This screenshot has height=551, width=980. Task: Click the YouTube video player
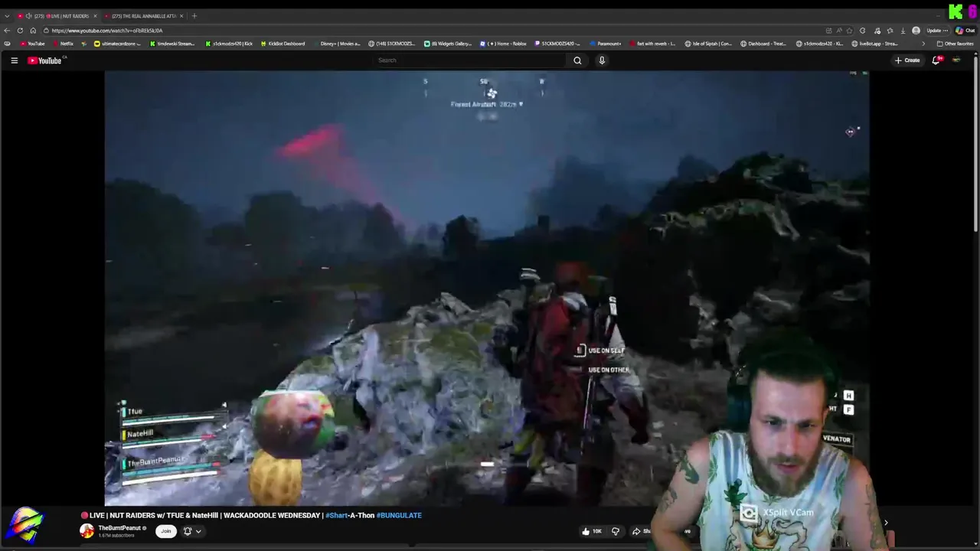coord(487,288)
